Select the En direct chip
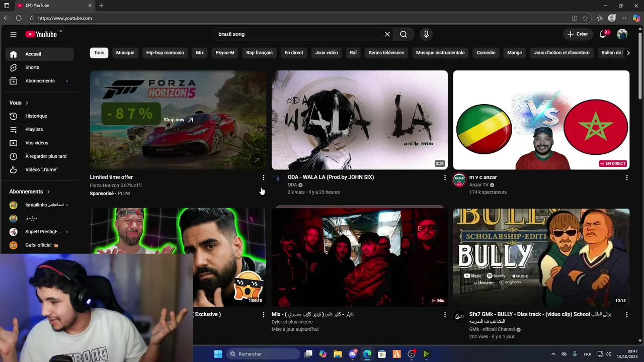Screen dimensions: 644x362 [294, 53]
